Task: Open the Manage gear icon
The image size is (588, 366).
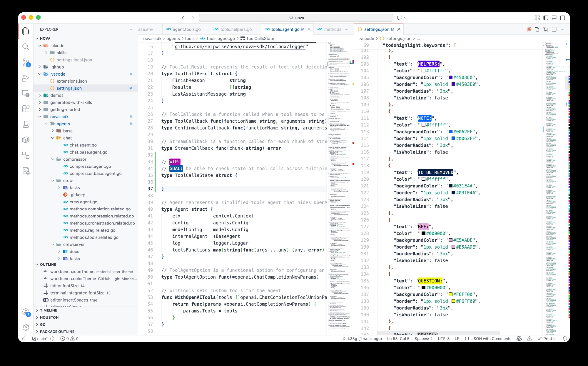Action: (26, 327)
